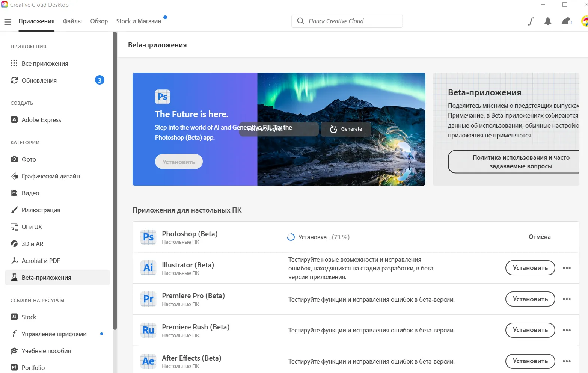The width and height of the screenshot is (588, 373).
Task: Click the After Effects (Beta) title text
Action: [x=191, y=358]
